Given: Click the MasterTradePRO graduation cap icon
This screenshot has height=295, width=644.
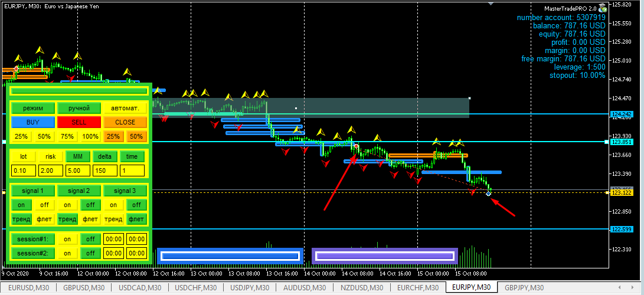Looking at the screenshot, I should tap(601, 8).
